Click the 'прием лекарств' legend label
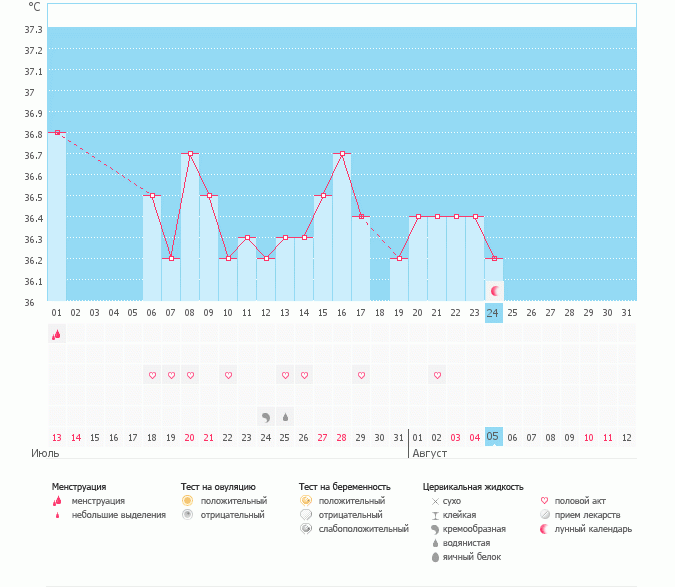The width and height of the screenshot is (675, 587). tap(587, 515)
